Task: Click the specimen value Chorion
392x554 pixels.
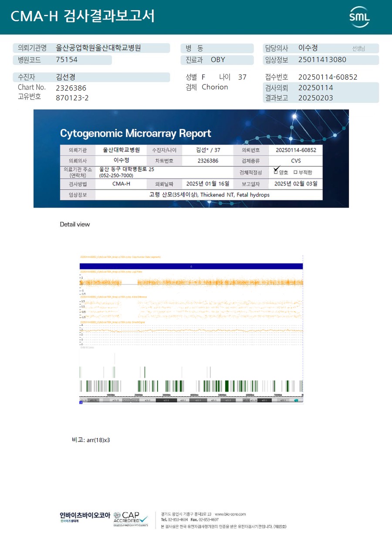Action: click(x=215, y=87)
